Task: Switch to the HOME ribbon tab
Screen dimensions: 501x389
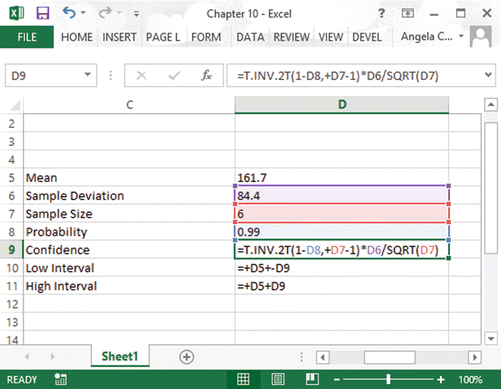Action: coord(77,37)
